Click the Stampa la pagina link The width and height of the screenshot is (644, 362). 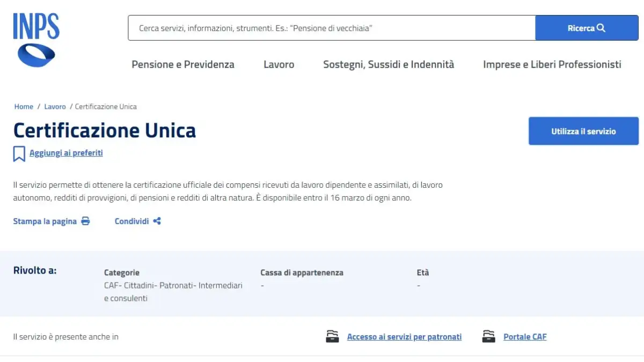click(45, 221)
